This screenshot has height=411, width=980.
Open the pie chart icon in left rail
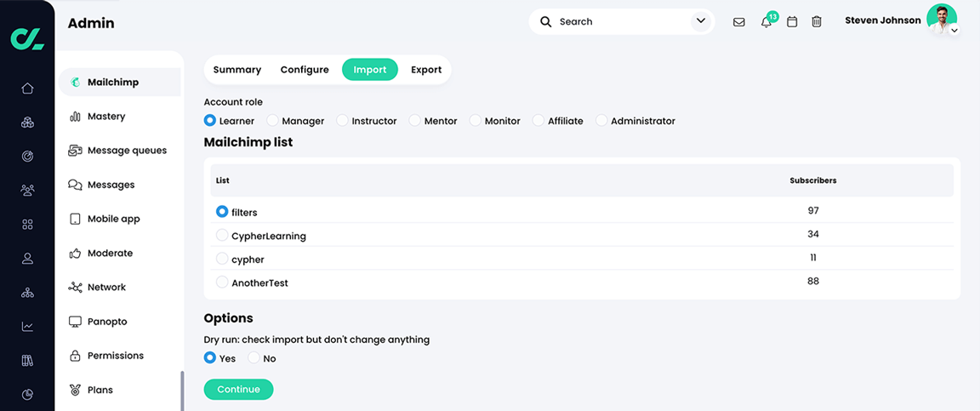(x=27, y=394)
